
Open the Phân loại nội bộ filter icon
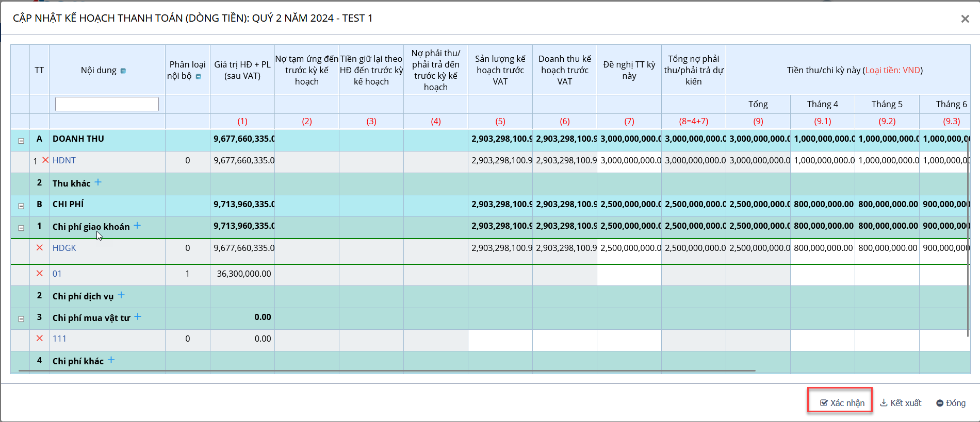pyautogui.click(x=199, y=77)
